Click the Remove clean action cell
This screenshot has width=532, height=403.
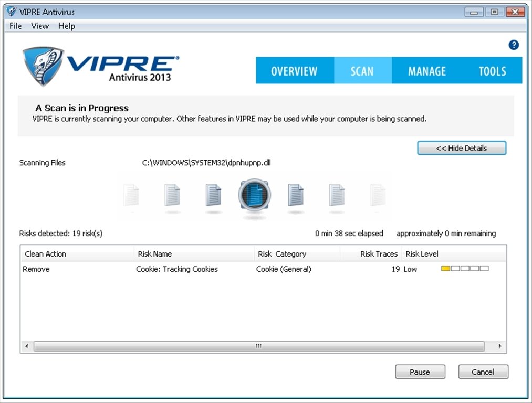[x=36, y=269]
